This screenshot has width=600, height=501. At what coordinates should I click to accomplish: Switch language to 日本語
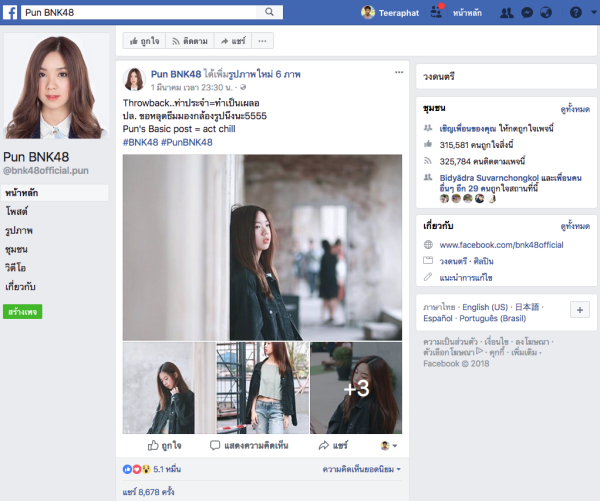click(x=527, y=307)
